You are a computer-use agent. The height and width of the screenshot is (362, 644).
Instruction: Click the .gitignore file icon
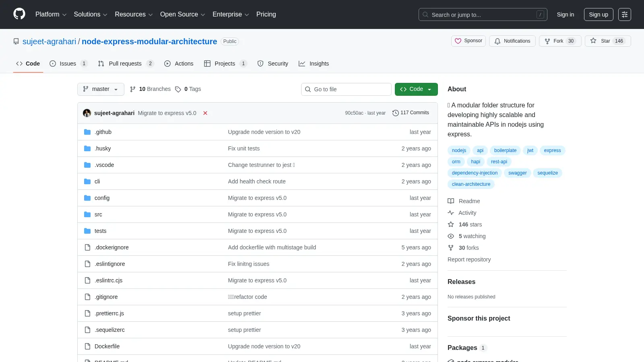87,297
